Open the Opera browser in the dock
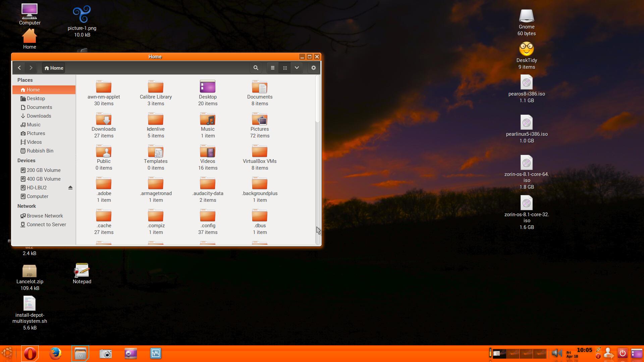This screenshot has width=644, height=362. [30, 353]
